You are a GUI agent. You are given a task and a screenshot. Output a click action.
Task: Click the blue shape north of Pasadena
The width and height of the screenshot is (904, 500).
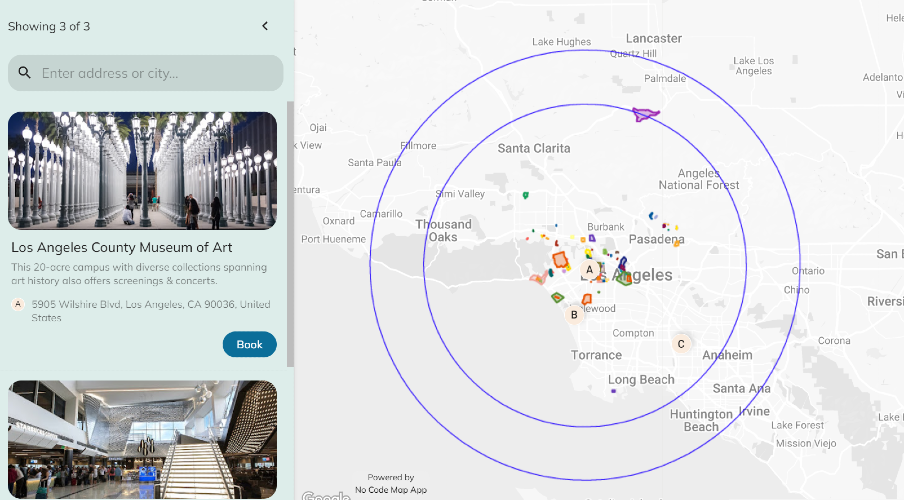pyautogui.click(x=651, y=216)
